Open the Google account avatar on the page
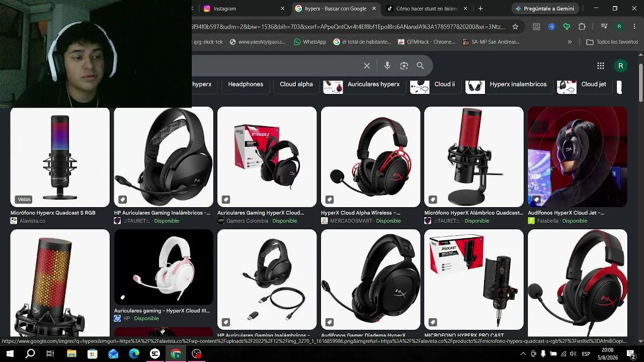Screen dimensions: 644x362 [620, 66]
